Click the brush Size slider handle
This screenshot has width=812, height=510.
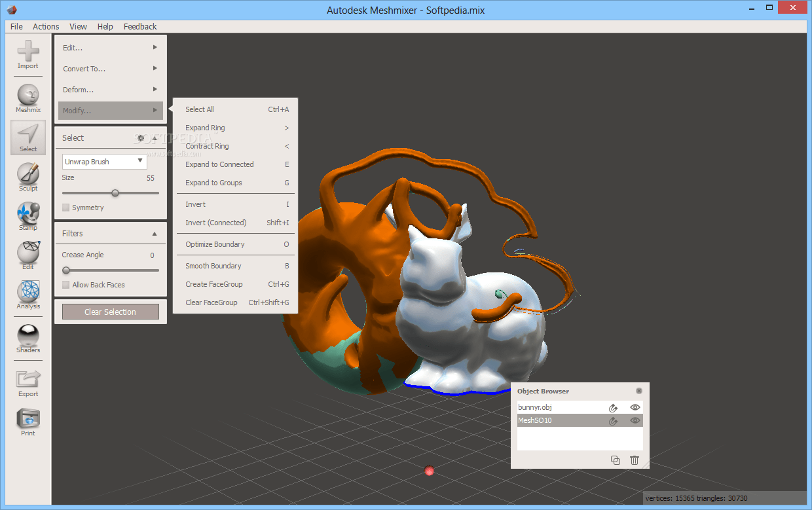(115, 193)
